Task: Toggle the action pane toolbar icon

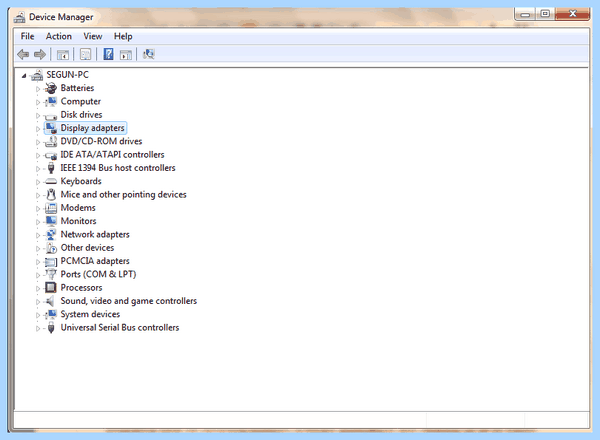Action: pos(126,55)
